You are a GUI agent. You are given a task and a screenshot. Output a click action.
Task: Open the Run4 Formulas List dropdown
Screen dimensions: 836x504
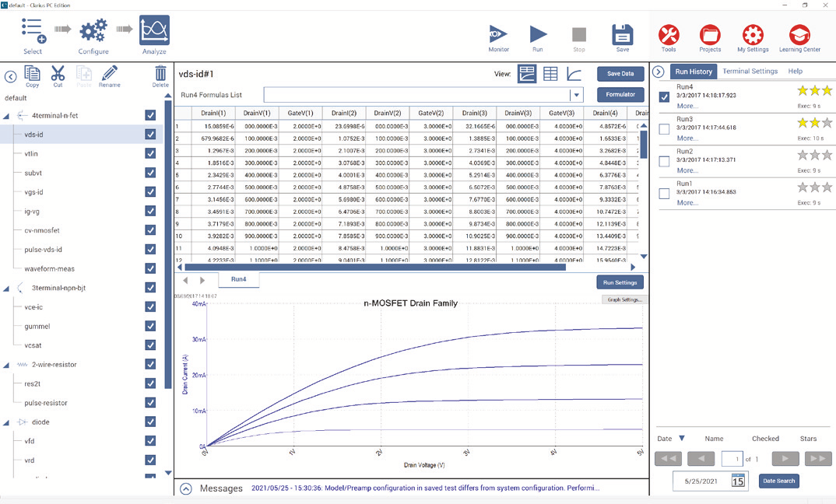[576, 95]
